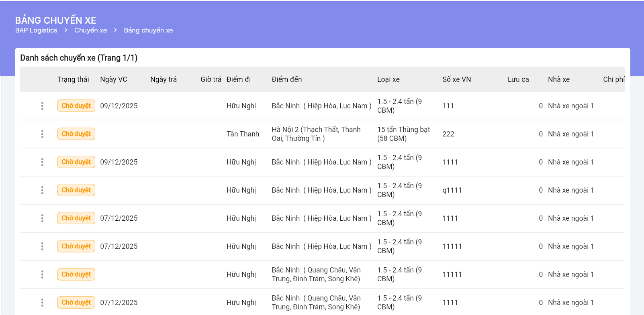The width and height of the screenshot is (644, 315).
Task: Click the breadcrumb chevron after Chuyến xe
Action: click(115, 30)
